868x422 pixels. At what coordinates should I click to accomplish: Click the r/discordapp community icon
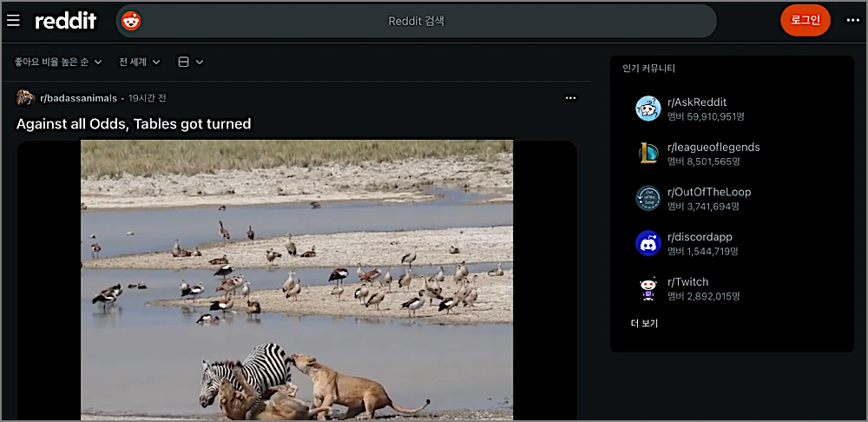click(x=648, y=243)
